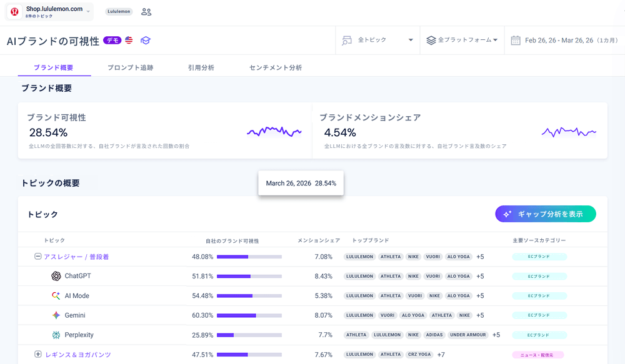The width and height of the screenshot is (625, 364).
Task: Click the AI Mode Google icon
Action: (x=56, y=295)
